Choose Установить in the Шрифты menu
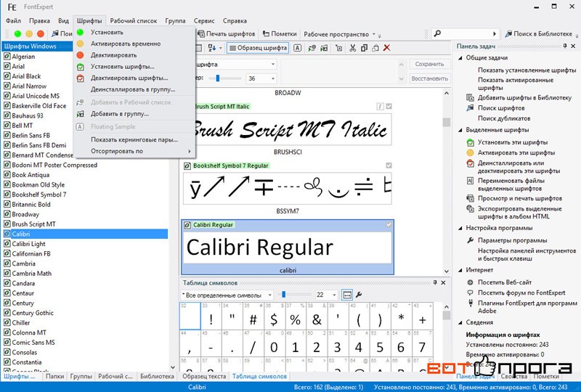581x392 pixels. (134, 32)
